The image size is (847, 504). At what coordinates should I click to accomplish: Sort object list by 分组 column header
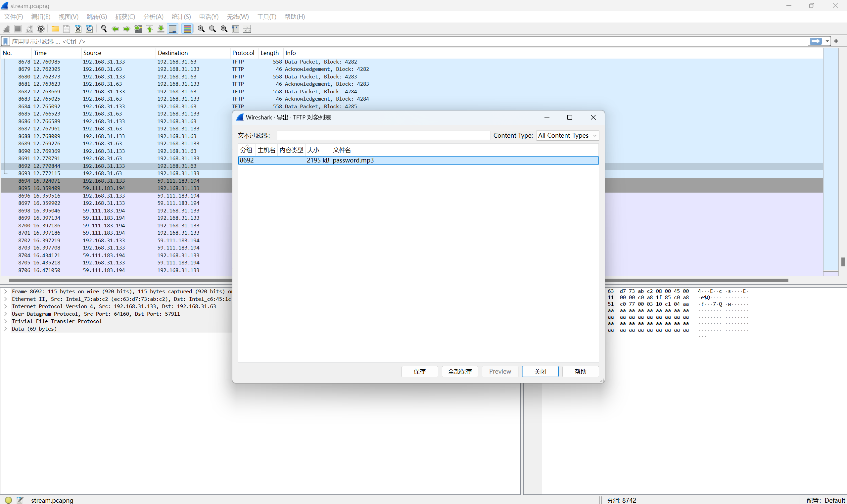(247, 150)
